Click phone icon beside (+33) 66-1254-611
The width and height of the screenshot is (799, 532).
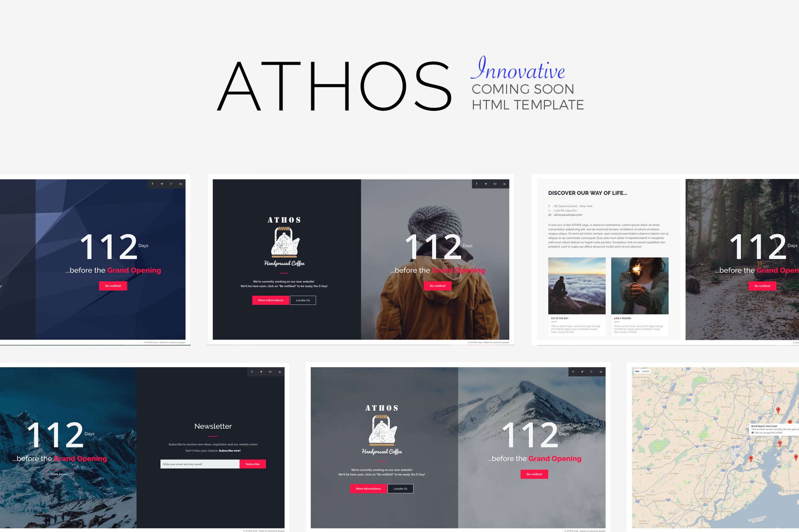(x=549, y=210)
